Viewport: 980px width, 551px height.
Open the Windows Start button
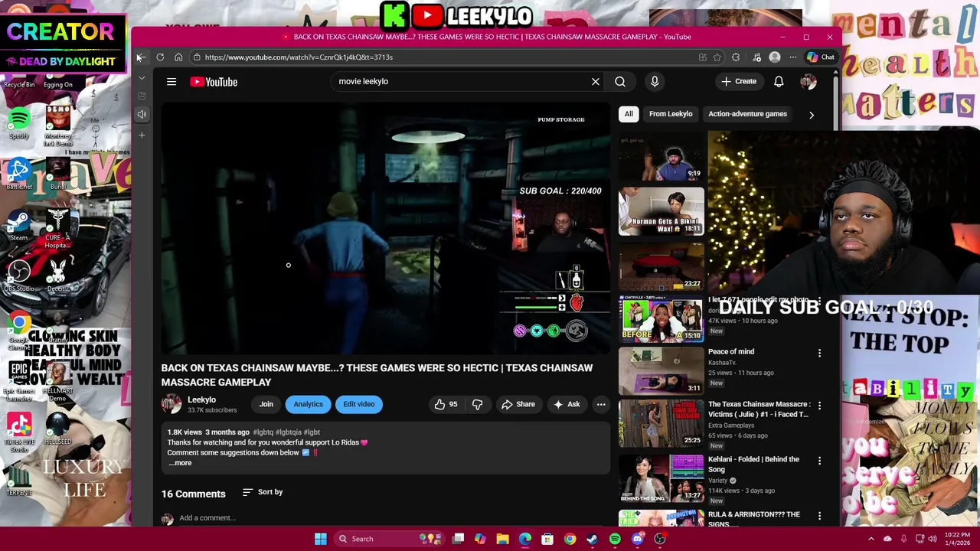tap(321, 539)
